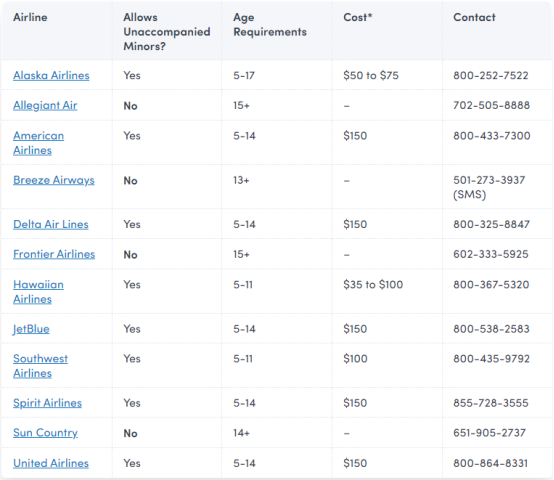Click Breeze Airways age requirement 13+

point(241,180)
